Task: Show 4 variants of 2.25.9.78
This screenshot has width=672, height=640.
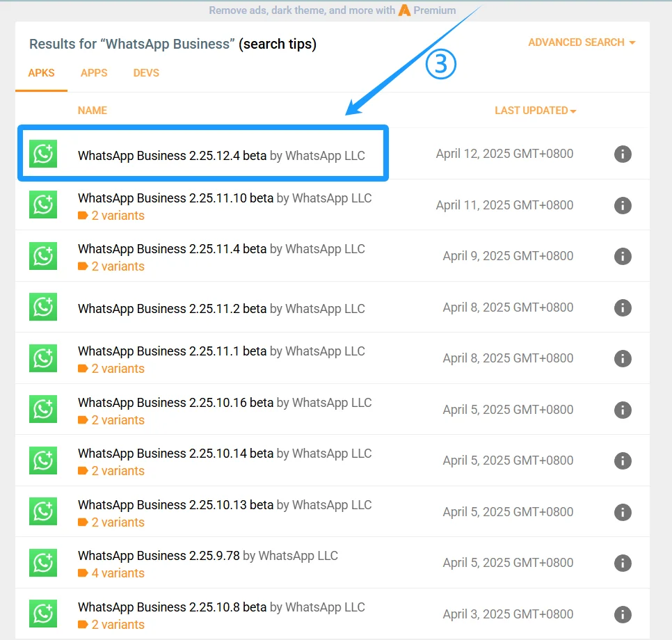Action: (x=111, y=573)
